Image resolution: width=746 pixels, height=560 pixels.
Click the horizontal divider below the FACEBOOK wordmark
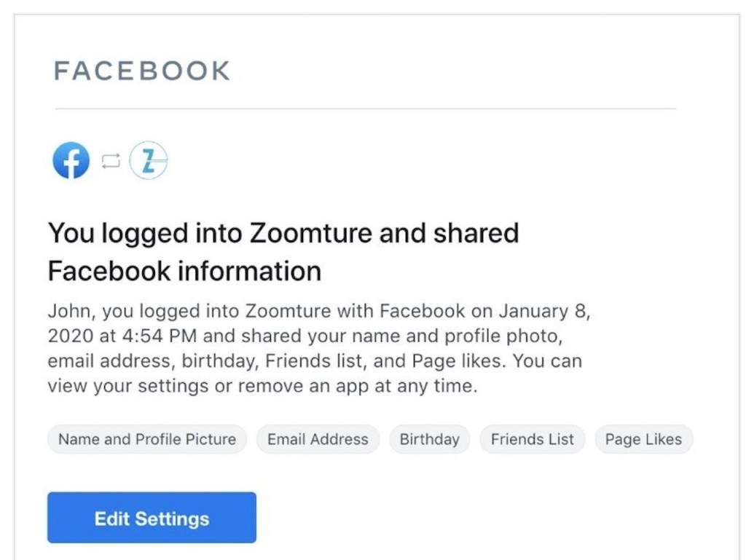point(366,109)
